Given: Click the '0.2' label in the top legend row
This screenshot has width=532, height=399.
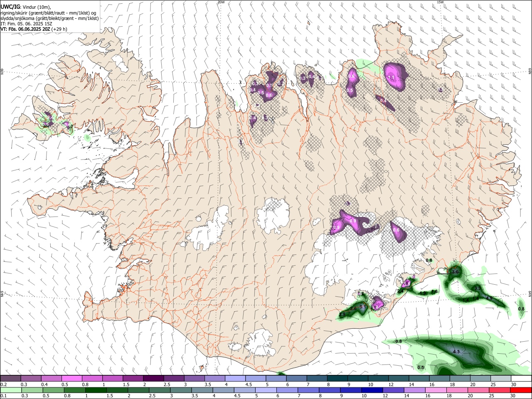Looking at the screenshot, I should (x=3, y=384).
